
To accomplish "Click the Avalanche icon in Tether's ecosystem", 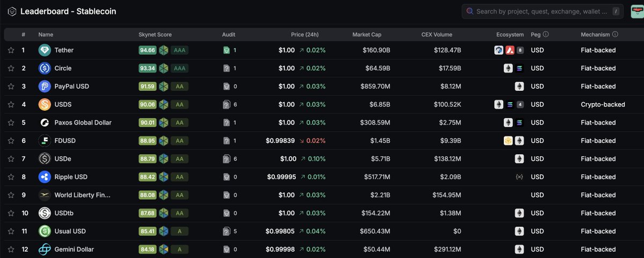I will [x=509, y=50].
